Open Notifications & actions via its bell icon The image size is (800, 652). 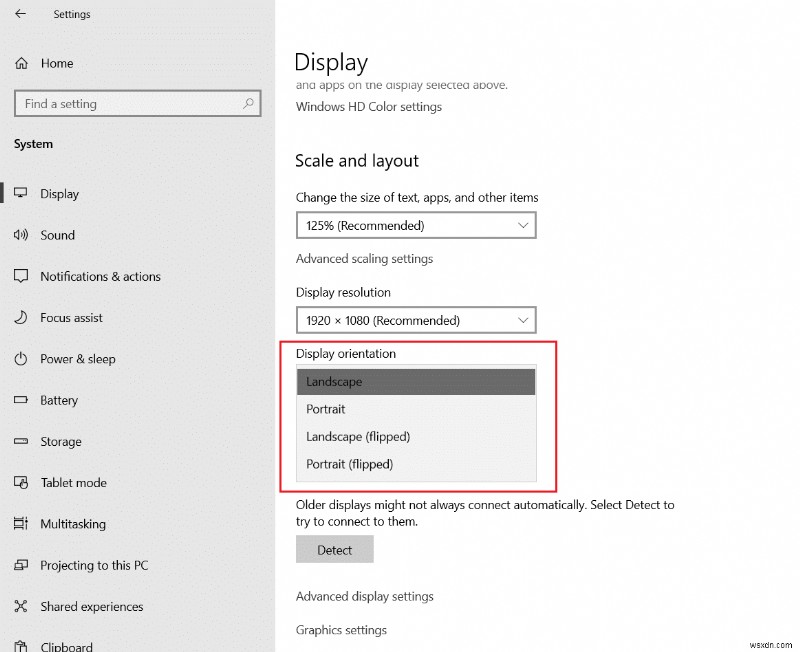tap(22, 277)
